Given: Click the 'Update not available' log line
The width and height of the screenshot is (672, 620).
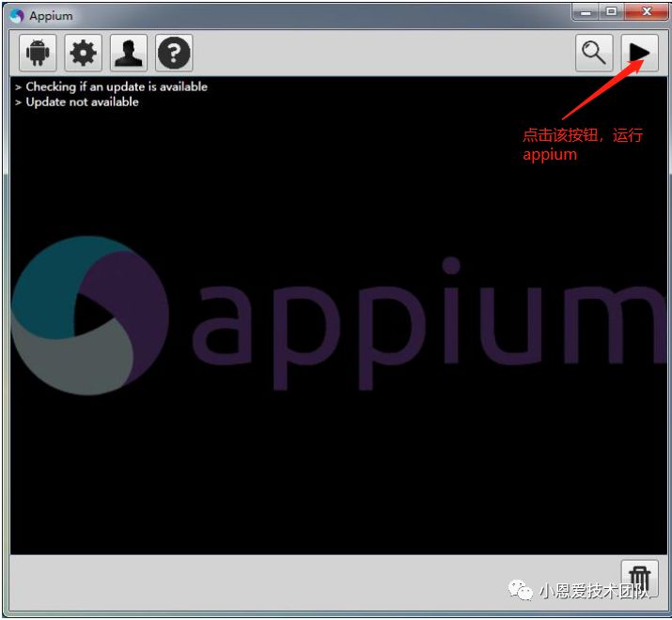Looking at the screenshot, I should (83, 102).
